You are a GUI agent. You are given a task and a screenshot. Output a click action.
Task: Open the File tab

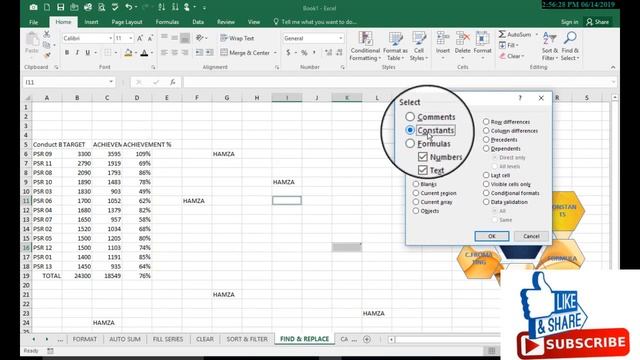pos(34,22)
